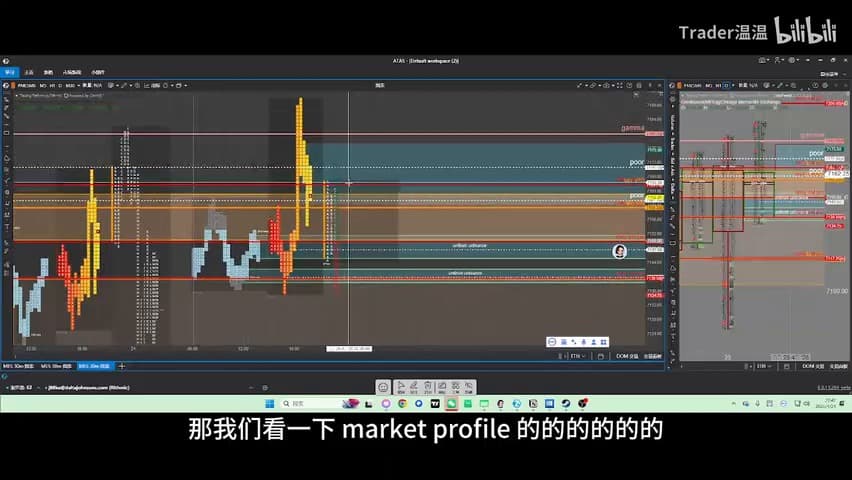Image resolution: width=852 pixels, height=480 pixels.
Task: Open the Windows Start menu
Action: point(270,403)
